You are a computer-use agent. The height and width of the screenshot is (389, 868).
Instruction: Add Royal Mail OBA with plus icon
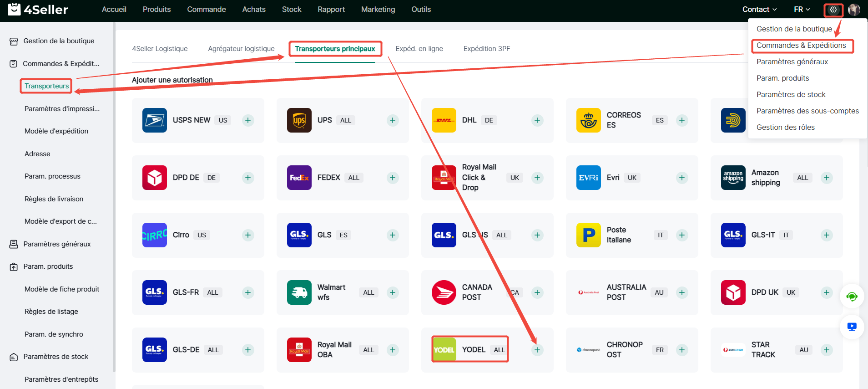(x=393, y=350)
